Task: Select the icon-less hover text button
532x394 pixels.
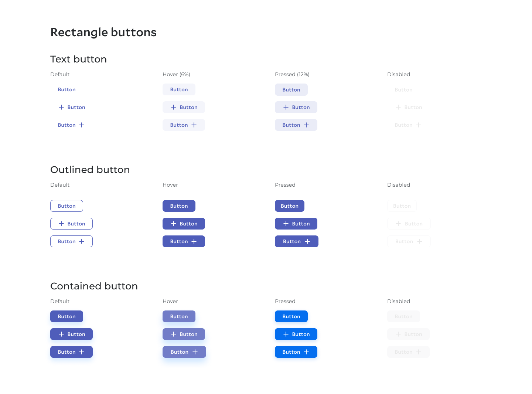Action: [x=179, y=89]
